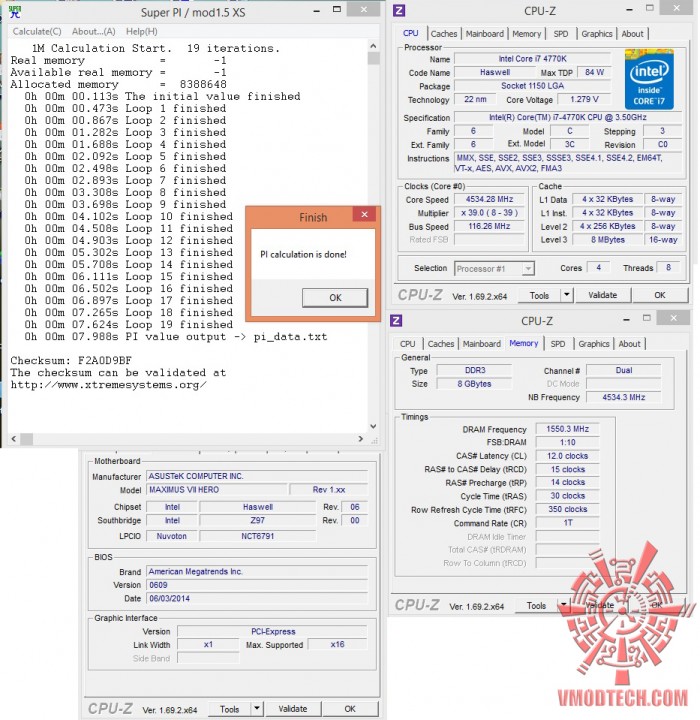Switch to the SPD tab in the top CPU-Z window
This screenshot has height=720, width=700.
[x=561, y=34]
